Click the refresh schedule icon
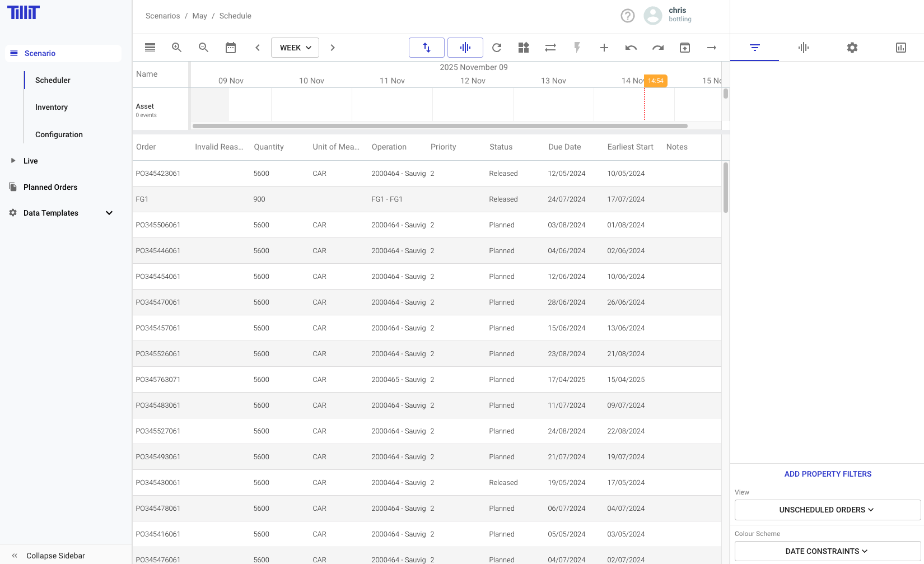924x564 pixels. [497, 48]
